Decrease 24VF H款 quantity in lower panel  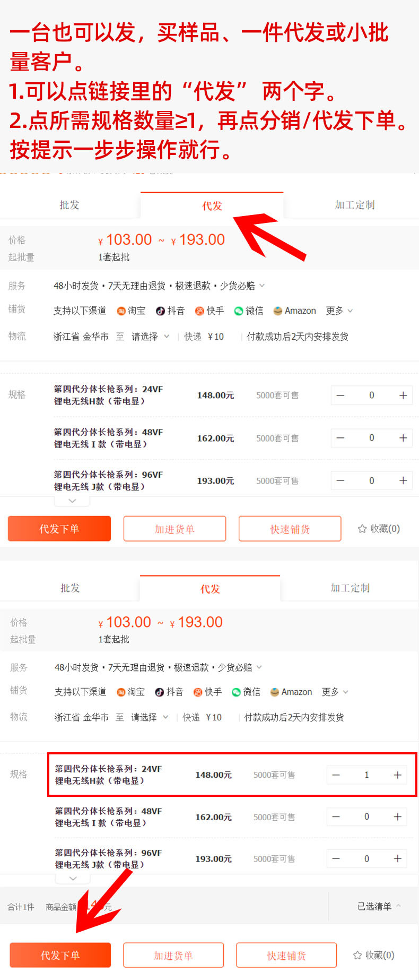(336, 775)
